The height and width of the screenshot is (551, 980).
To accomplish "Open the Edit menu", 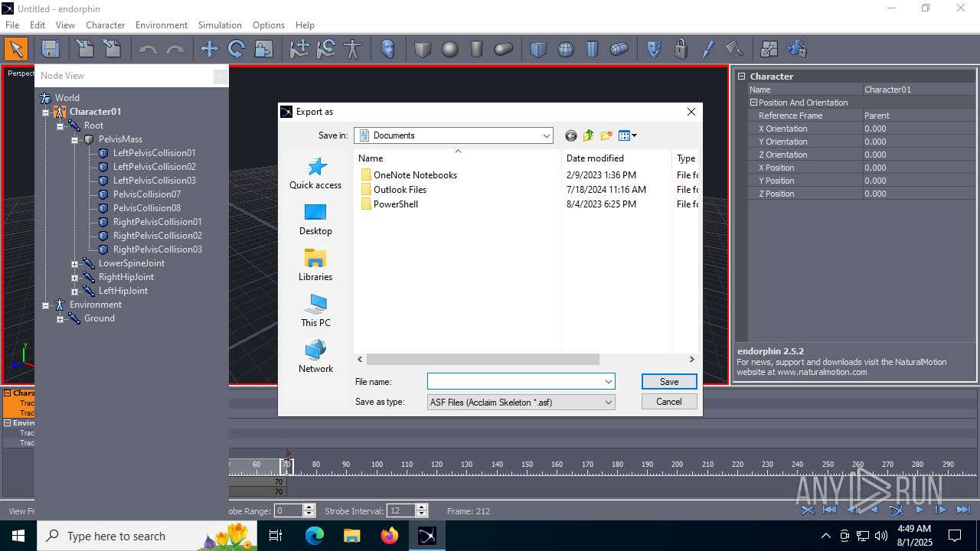I will coord(38,24).
